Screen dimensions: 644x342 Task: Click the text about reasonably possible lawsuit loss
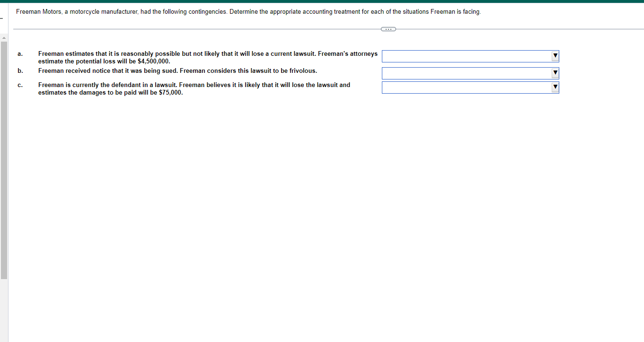click(x=208, y=57)
